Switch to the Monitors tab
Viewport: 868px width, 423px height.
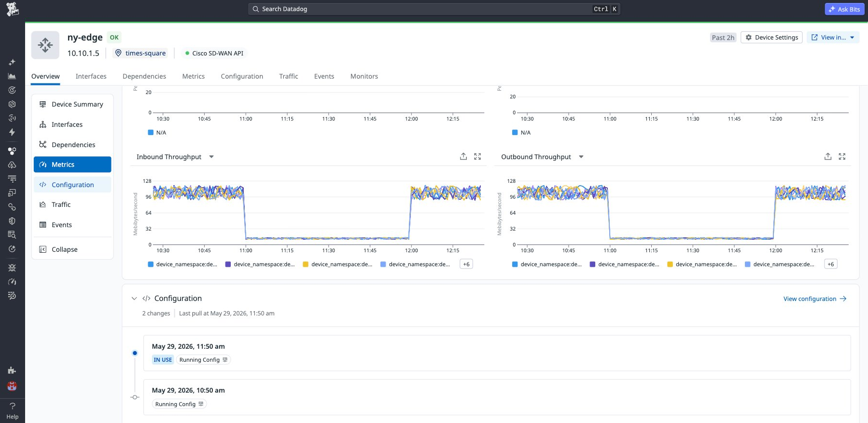coord(364,76)
